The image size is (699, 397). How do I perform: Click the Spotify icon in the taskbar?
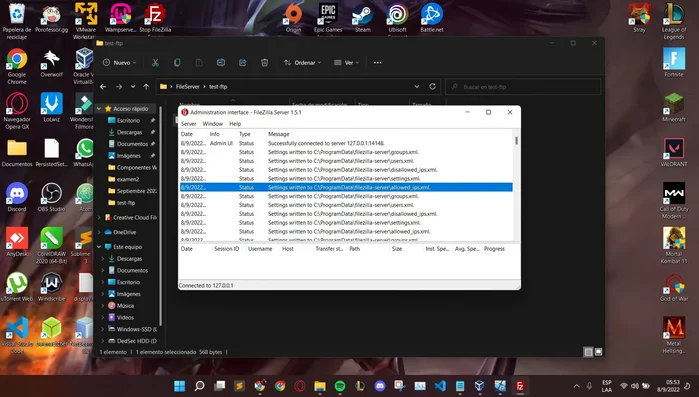(x=340, y=386)
